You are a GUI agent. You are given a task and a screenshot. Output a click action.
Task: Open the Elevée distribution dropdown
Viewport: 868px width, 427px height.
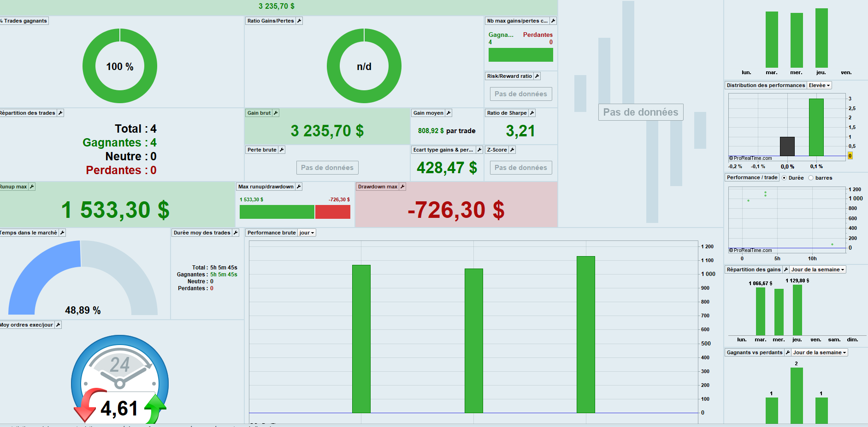pyautogui.click(x=819, y=85)
